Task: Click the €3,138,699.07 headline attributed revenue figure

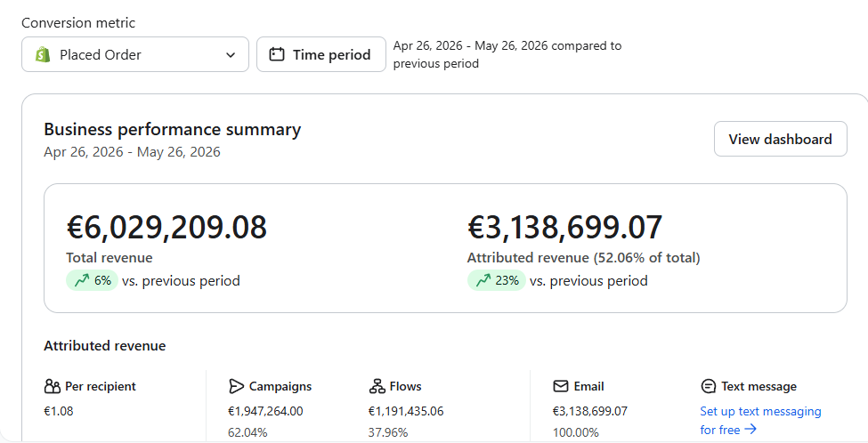Action: tap(564, 228)
